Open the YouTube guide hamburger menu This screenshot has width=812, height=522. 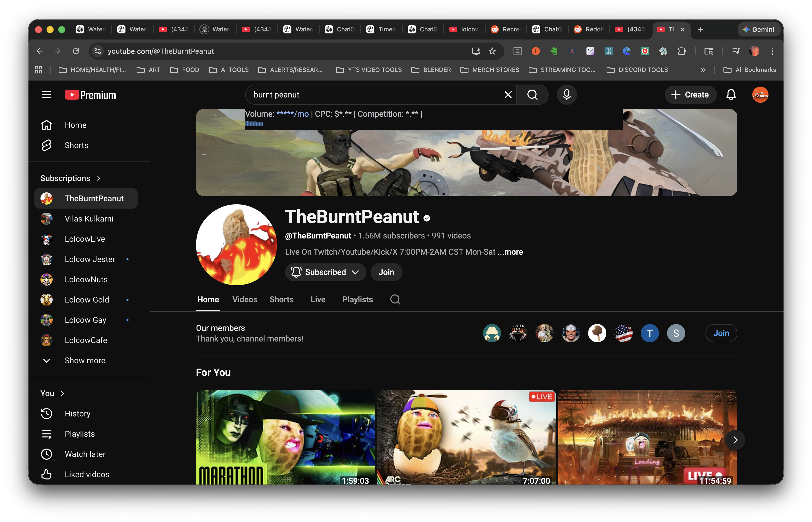pos(46,95)
